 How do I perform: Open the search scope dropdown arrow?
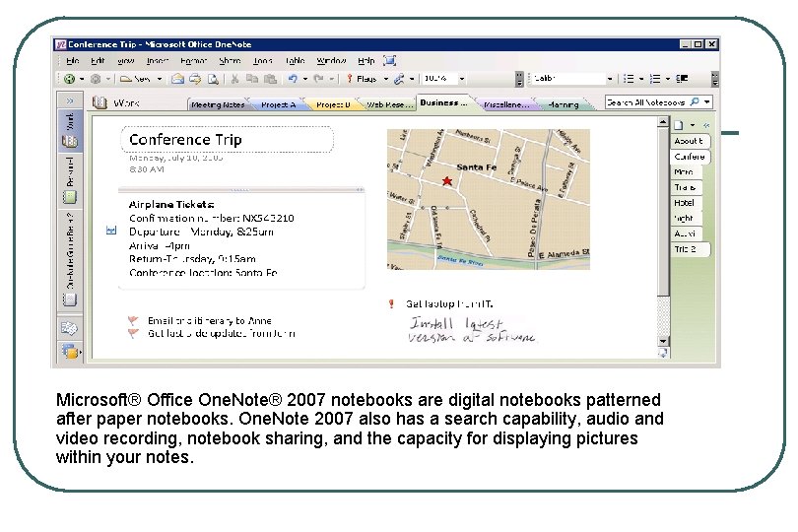pos(707,102)
